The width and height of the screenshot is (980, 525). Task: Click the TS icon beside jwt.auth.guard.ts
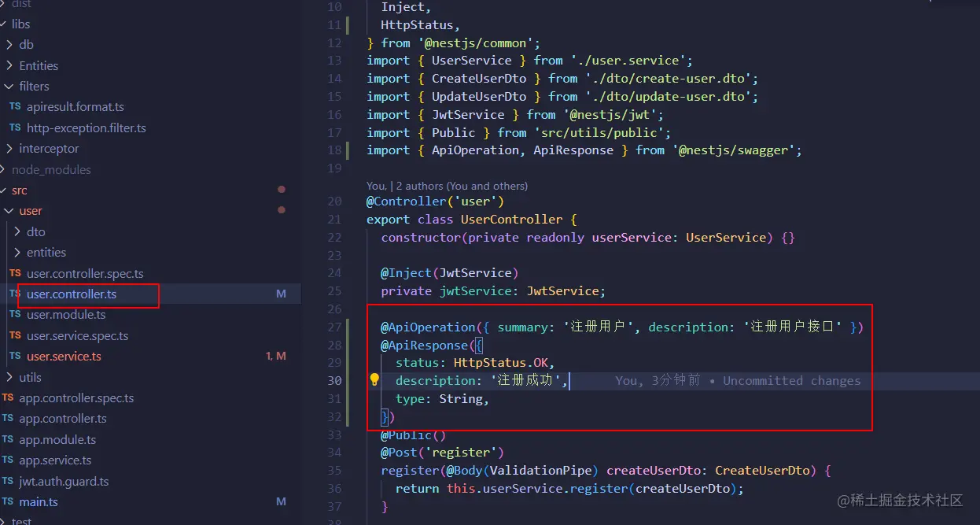click(x=7, y=481)
